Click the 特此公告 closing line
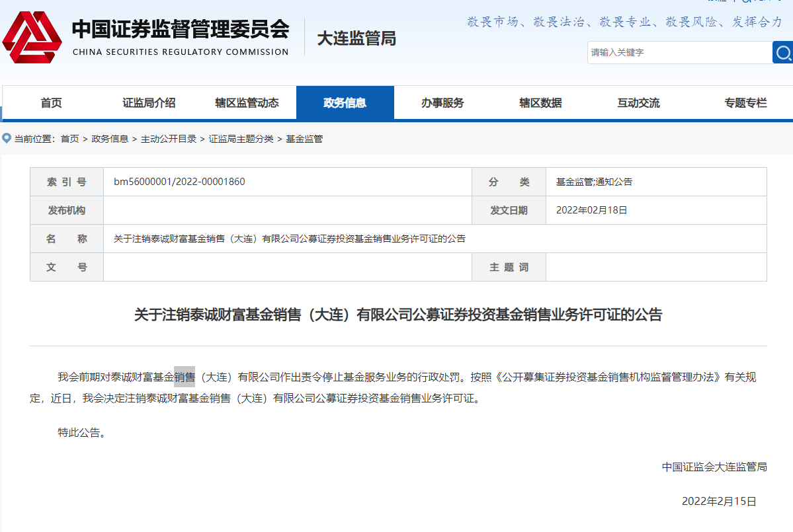Screen dimensions: 793x532 81,432
